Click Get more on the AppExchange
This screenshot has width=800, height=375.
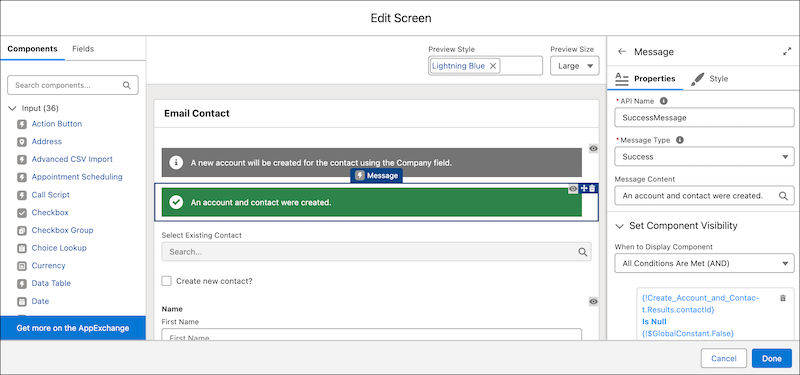73,328
